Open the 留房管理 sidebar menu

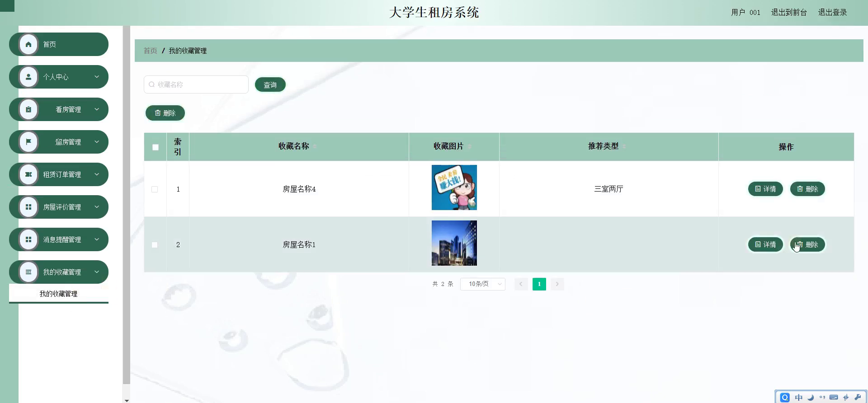point(59,142)
